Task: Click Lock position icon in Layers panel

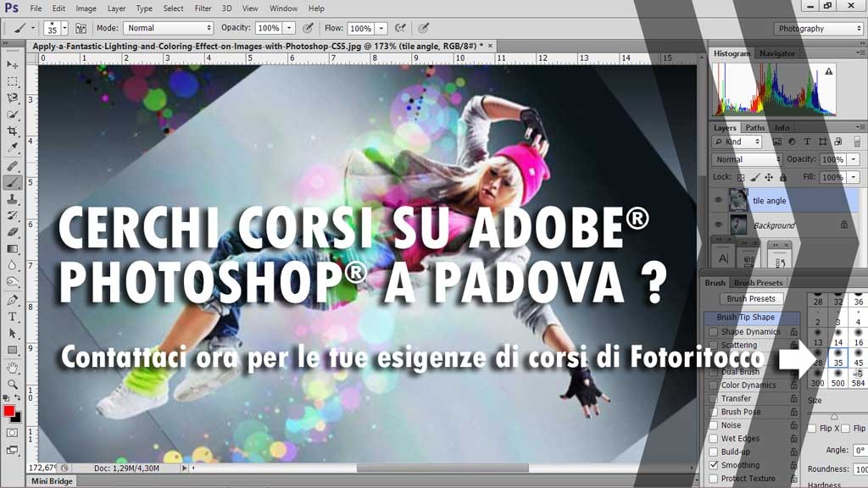Action: (769, 178)
